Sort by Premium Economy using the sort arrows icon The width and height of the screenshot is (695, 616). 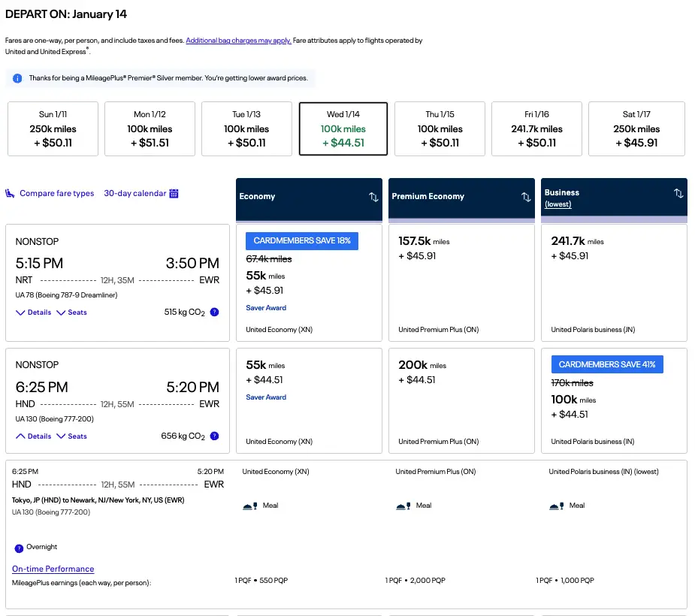[526, 197]
